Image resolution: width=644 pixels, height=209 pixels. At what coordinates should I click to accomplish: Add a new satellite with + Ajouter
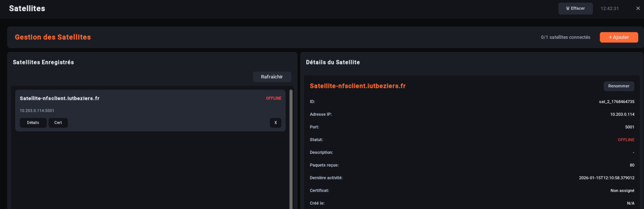pos(619,37)
